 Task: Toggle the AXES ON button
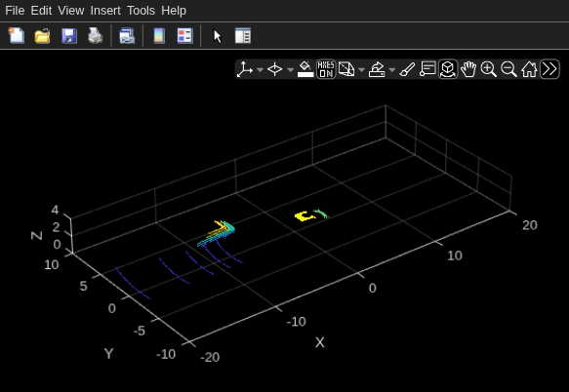coord(326,69)
